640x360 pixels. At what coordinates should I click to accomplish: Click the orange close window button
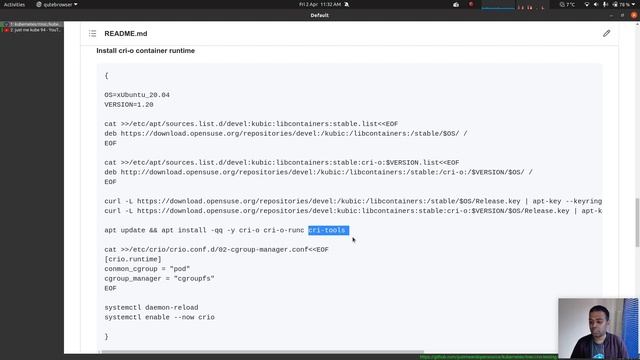(633, 15)
